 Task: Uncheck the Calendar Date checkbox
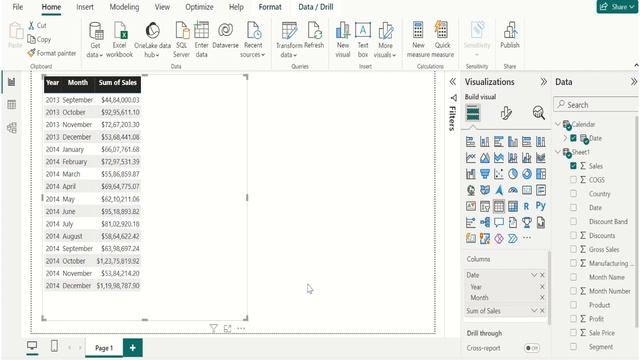click(573, 138)
